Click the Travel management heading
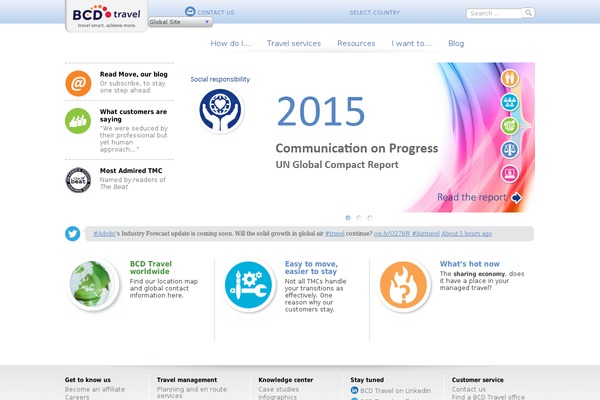600x400 pixels. 187,380
